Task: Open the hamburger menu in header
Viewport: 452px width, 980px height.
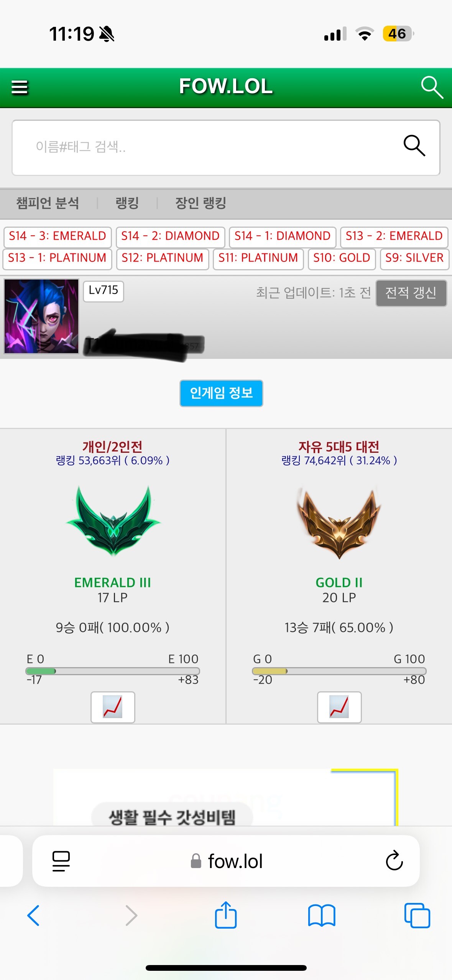Action: 20,87
